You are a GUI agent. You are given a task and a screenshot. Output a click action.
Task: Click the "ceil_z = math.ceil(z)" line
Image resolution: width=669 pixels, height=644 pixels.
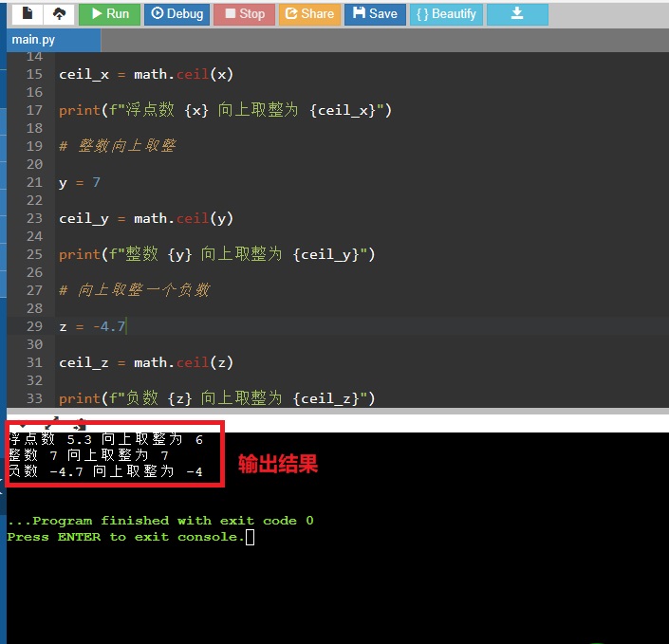(x=146, y=362)
